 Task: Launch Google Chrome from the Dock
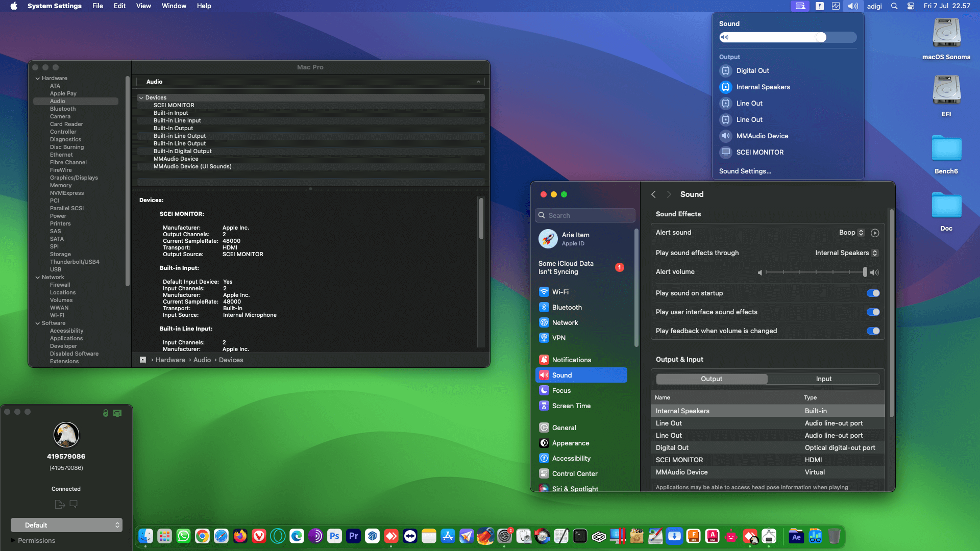tap(202, 536)
